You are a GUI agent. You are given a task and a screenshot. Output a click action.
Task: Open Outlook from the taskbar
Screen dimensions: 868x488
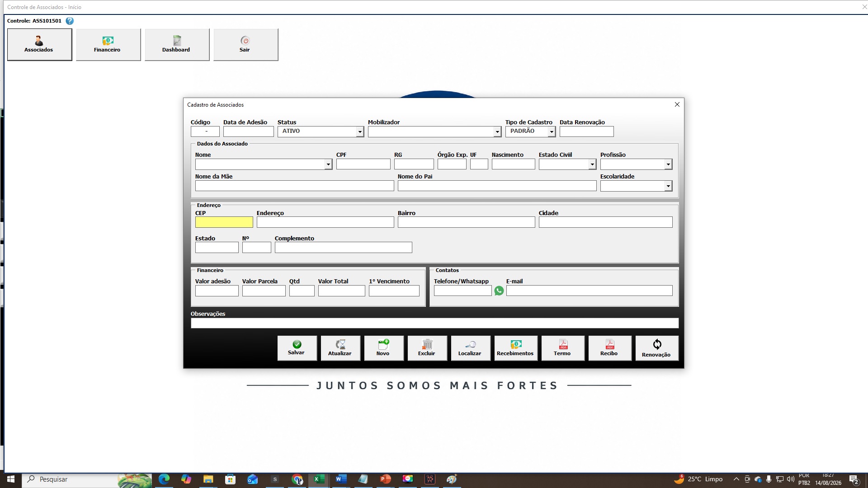click(252, 479)
